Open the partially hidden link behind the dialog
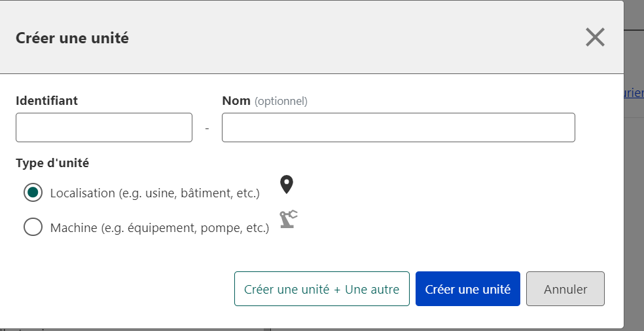Screen dimensions: 644x331 tap(634, 93)
